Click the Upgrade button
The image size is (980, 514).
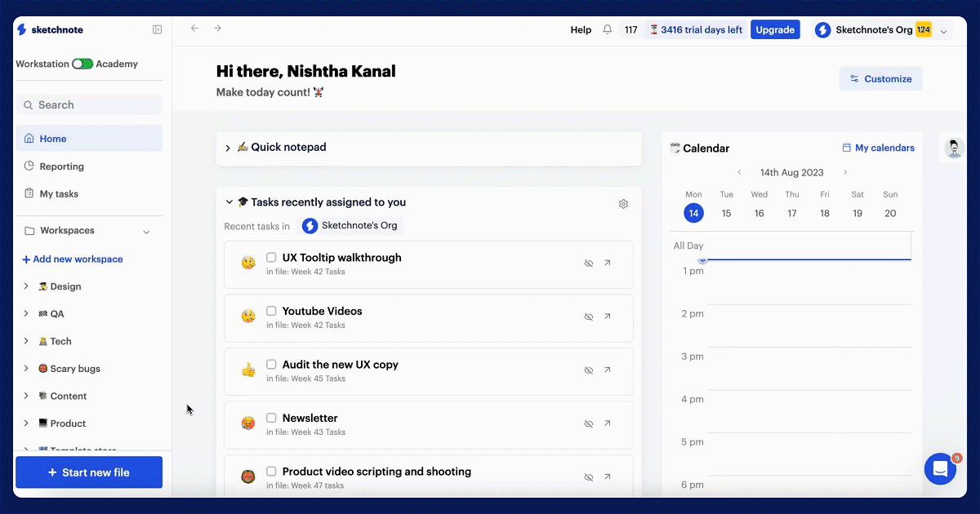click(x=775, y=30)
